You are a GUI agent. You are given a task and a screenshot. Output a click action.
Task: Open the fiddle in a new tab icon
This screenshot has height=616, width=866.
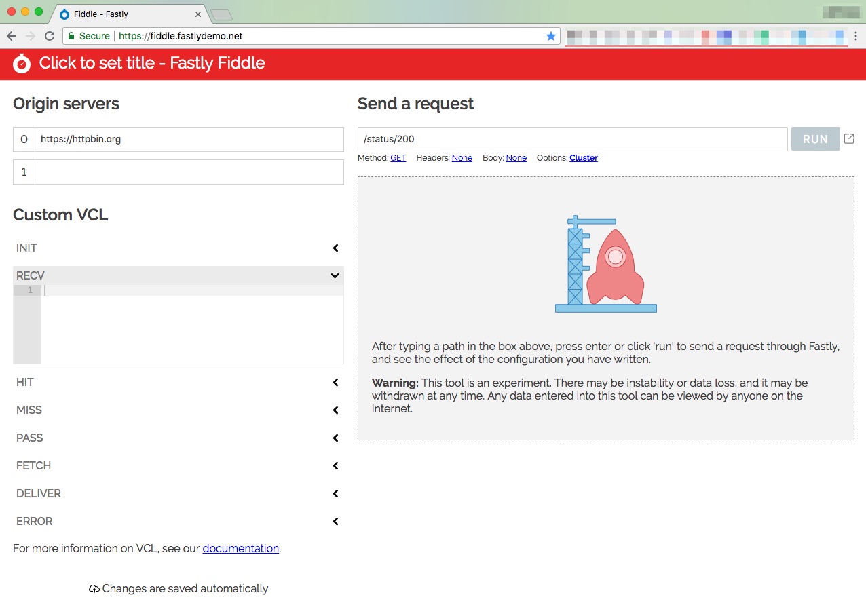click(x=849, y=138)
